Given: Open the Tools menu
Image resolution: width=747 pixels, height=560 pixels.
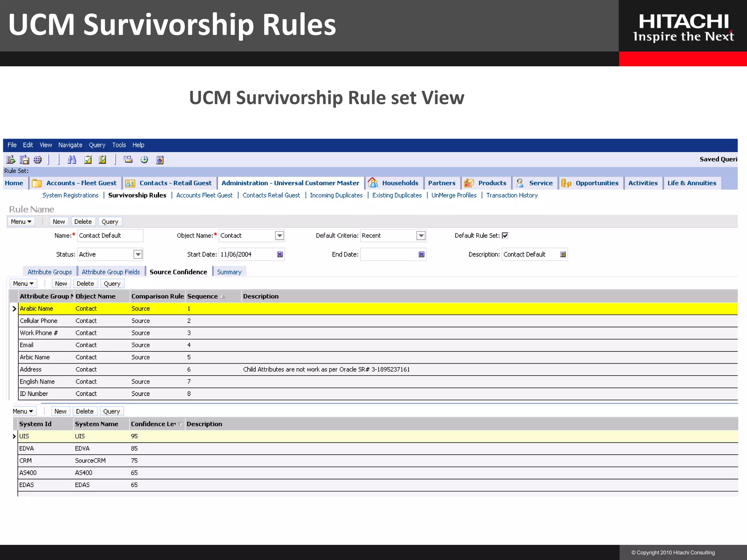Looking at the screenshot, I should (x=119, y=145).
